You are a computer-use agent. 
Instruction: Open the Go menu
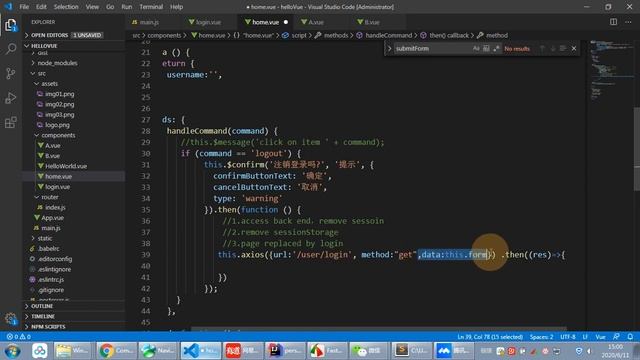(x=110, y=7)
